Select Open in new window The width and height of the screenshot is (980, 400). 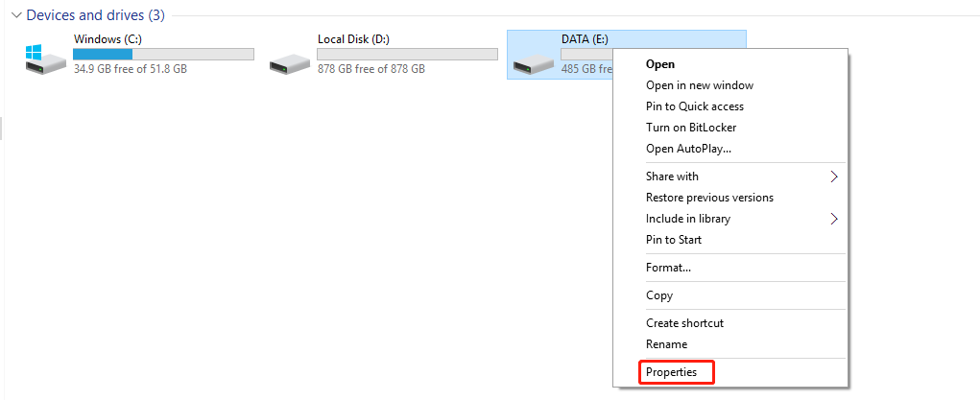[699, 85]
